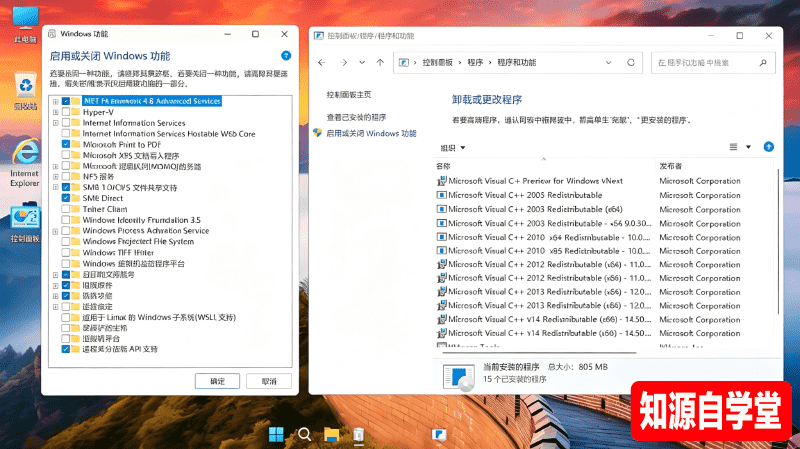This screenshot has height=449, width=800.
Task: Uncheck Microsoft Print to PDF
Action: tap(66, 144)
